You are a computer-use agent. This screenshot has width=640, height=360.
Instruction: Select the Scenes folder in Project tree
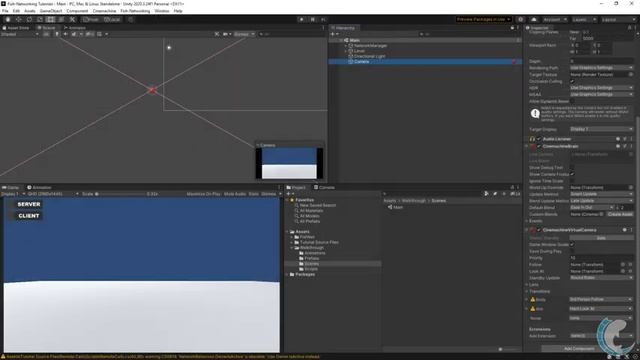[311, 264]
